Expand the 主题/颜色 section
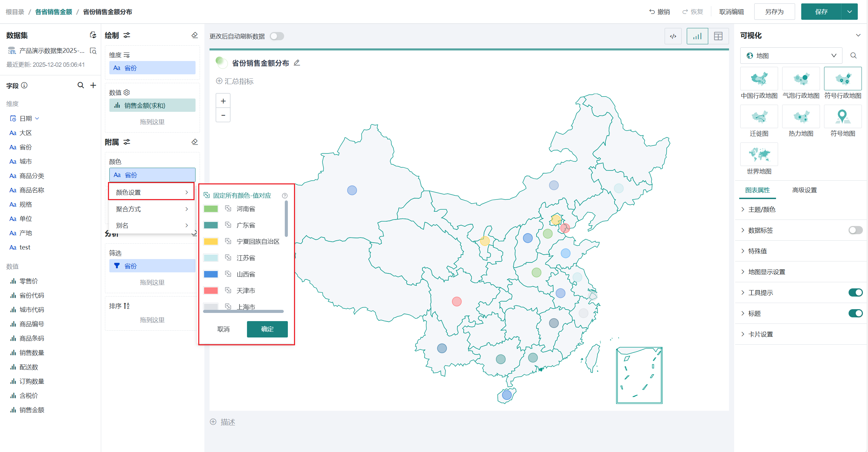 pyautogui.click(x=761, y=209)
